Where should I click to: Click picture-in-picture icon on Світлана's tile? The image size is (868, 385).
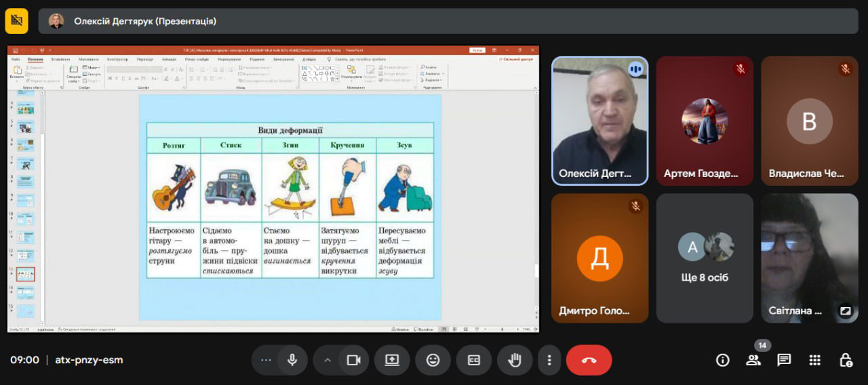point(845,311)
